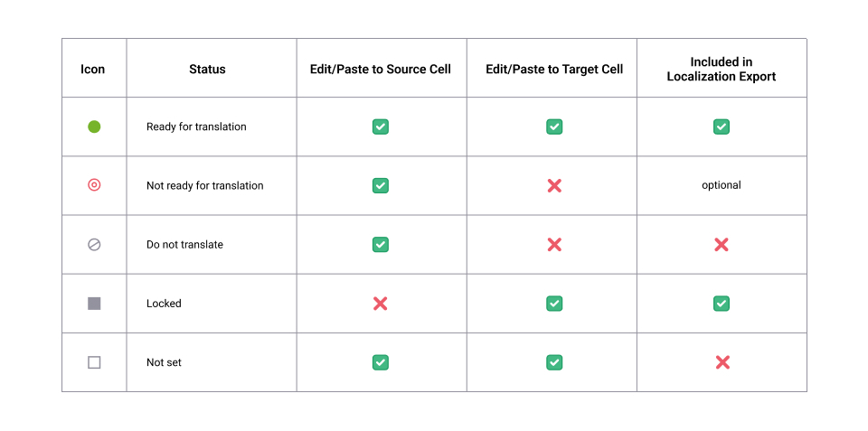Click source cell checkmark for Ready for translation
This screenshot has height=431, width=868.
381,126
